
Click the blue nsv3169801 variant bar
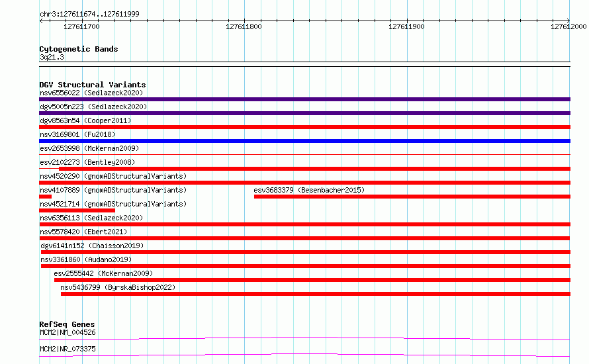point(304,141)
